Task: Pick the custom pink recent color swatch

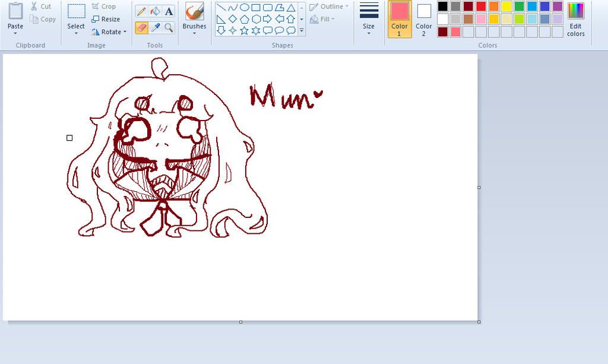Action: [455, 32]
